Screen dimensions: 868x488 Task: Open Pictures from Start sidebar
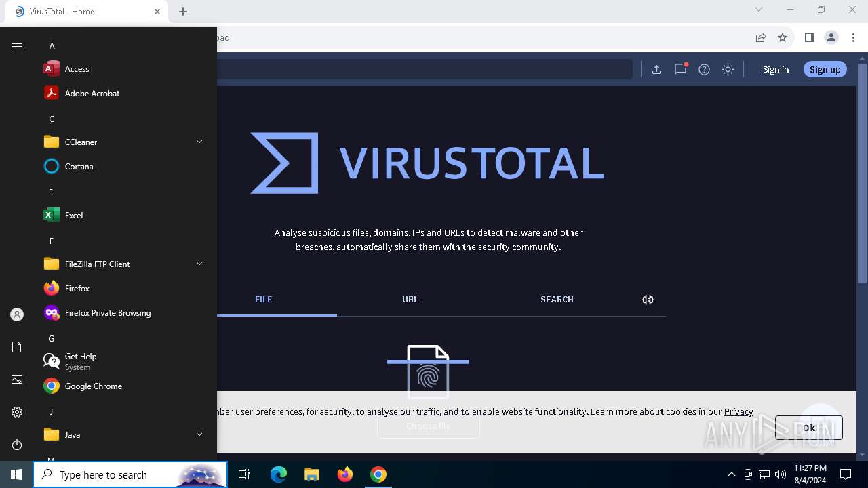click(x=17, y=380)
